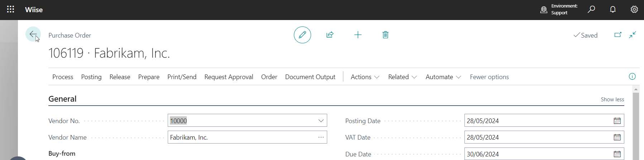Click the Vendor Name field
Viewport: 644px width, 160px height.
point(247,137)
